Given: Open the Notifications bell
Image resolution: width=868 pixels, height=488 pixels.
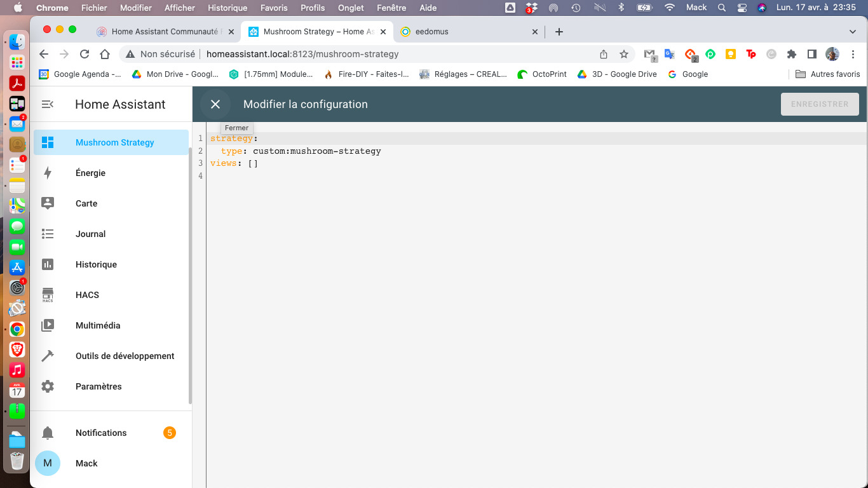Looking at the screenshot, I should coord(48,433).
